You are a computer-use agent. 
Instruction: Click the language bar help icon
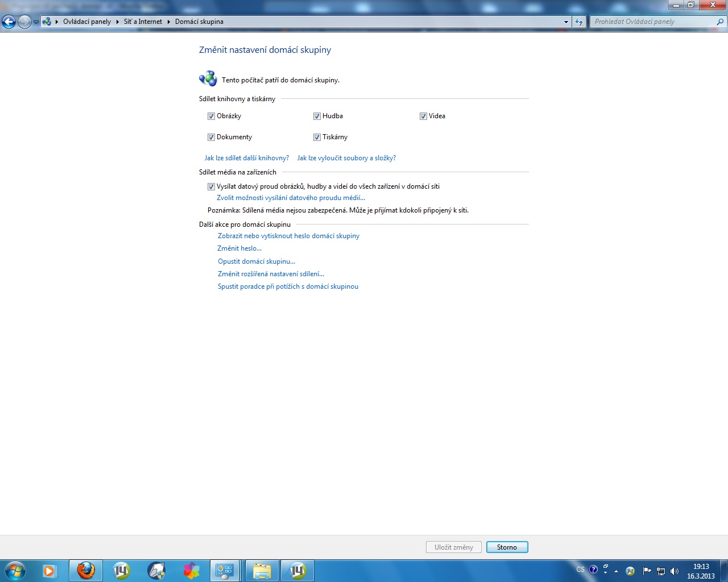click(x=594, y=569)
